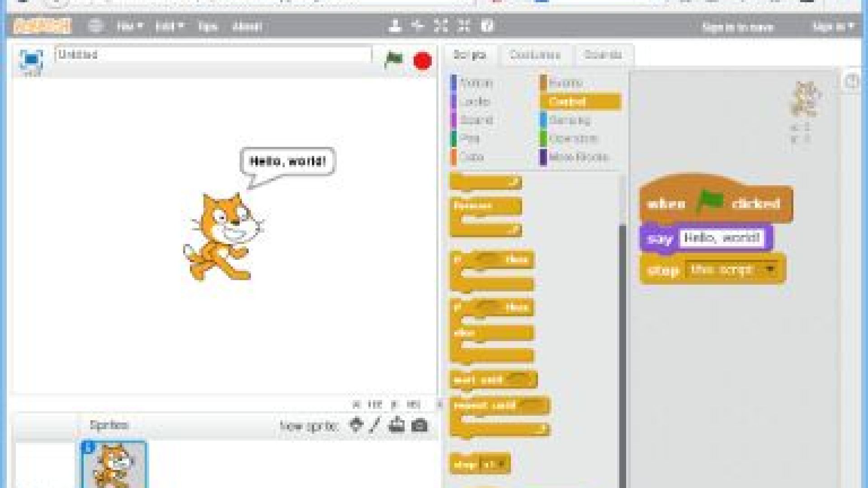This screenshot has width=868, height=488.
Task: Create new sprite from camera
Action: tap(420, 425)
